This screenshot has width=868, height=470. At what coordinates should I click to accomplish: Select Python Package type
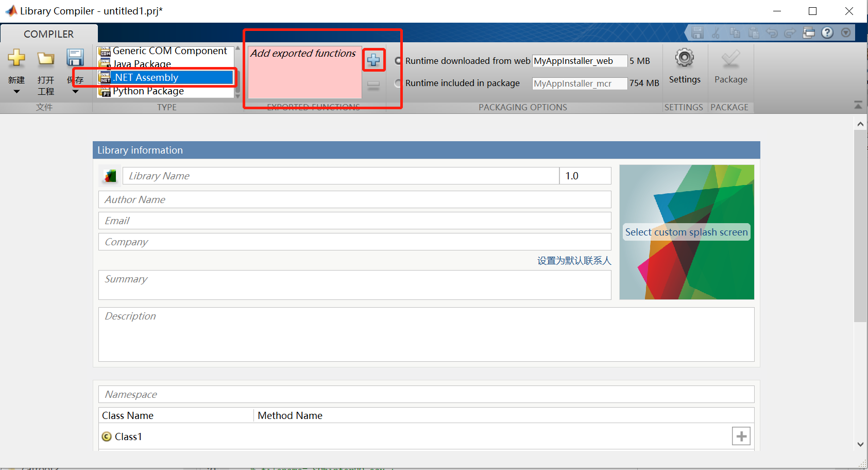pos(166,91)
